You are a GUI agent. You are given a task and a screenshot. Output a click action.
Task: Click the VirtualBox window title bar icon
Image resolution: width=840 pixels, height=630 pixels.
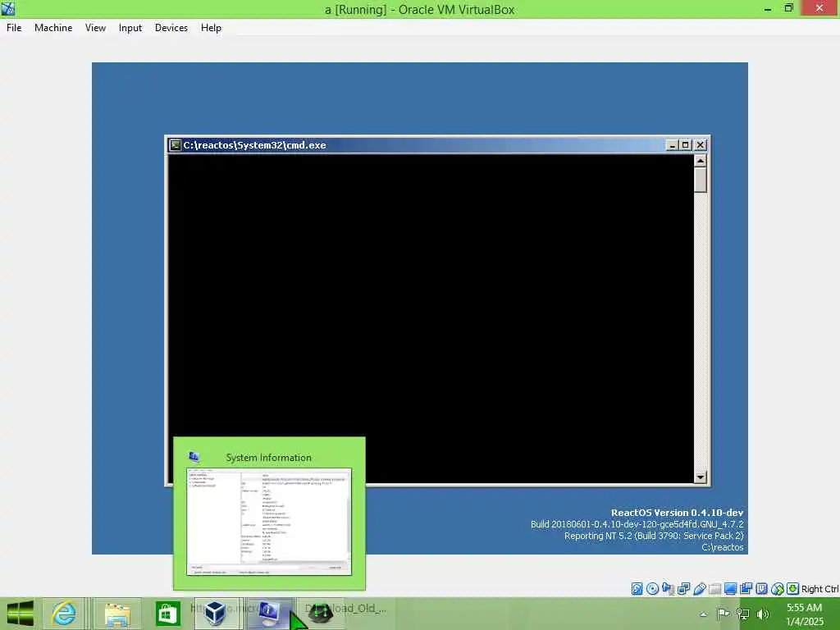(x=8, y=8)
